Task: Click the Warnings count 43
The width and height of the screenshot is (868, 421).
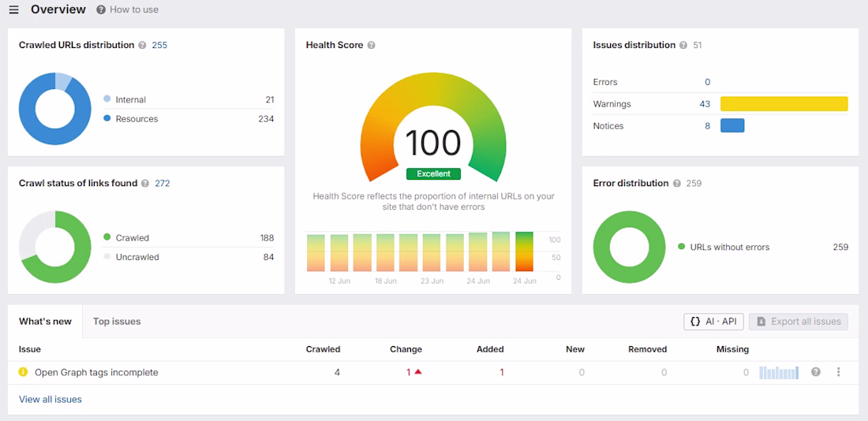Action: click(x=705, y=104)
